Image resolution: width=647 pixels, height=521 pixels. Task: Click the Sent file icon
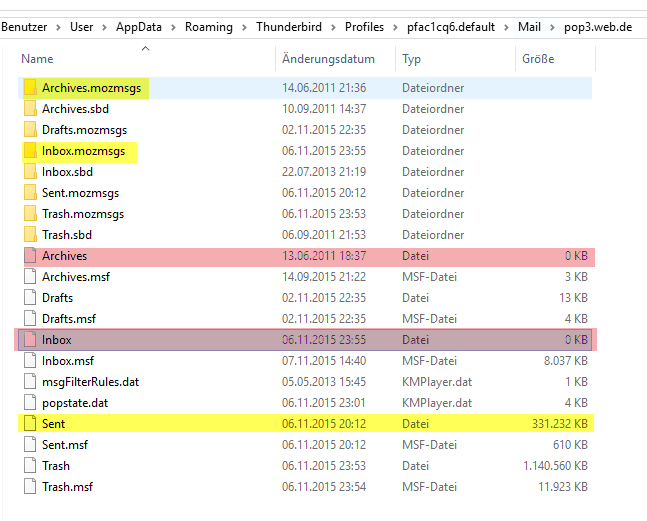[x=30, y=424]
